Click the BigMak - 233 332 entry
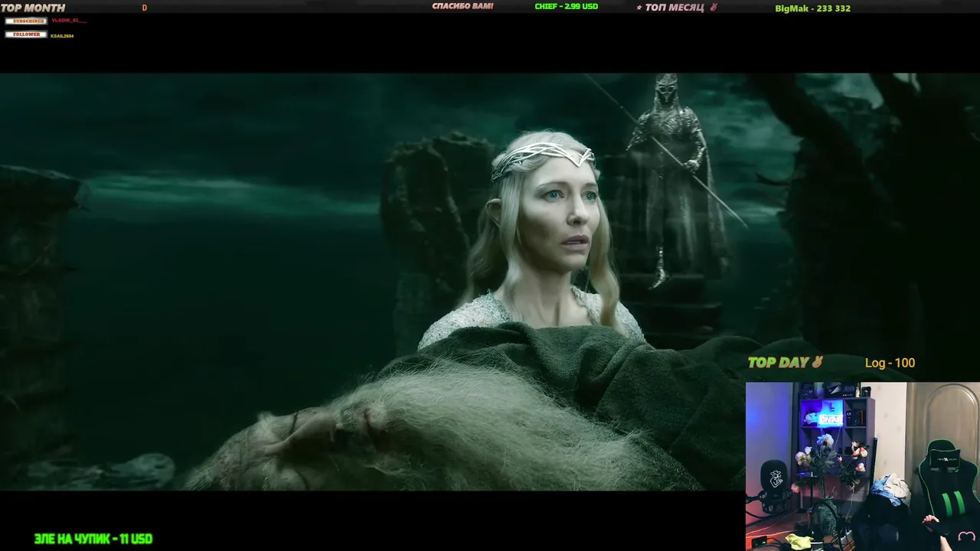Image resolution: width=980 pixels, height=551 pixels. tap(812, 8)
